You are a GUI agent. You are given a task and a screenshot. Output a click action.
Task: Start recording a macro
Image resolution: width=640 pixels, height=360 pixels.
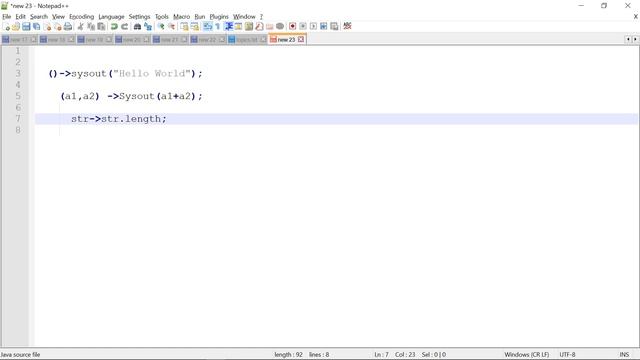pos(292,27)
